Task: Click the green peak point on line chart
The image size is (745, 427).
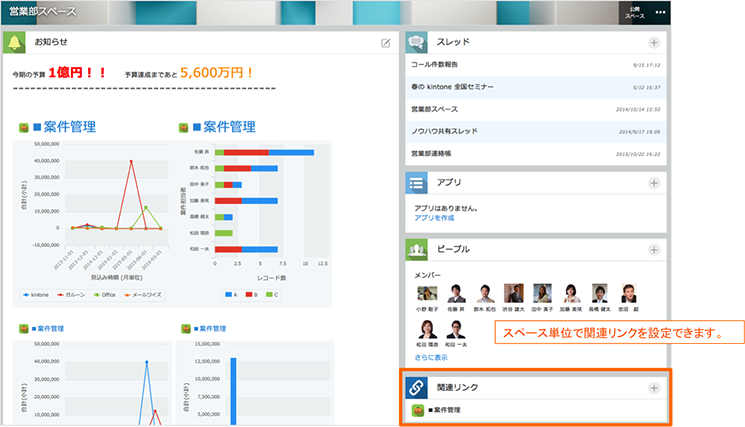Action: [146, 208]
